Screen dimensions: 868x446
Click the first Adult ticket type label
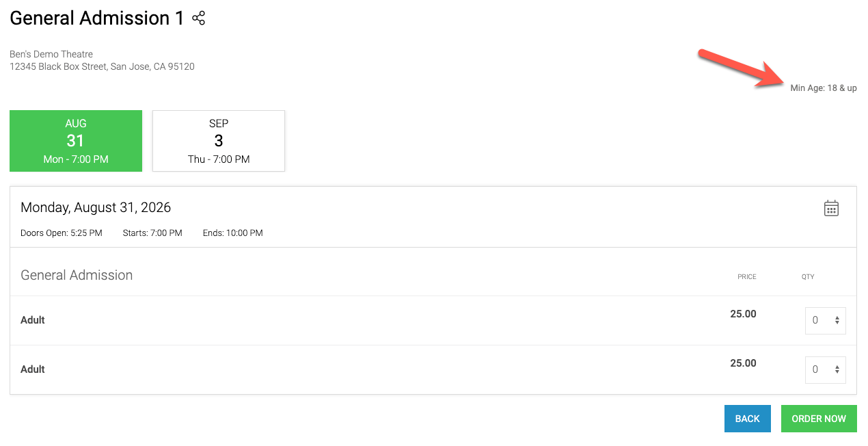tap(33, 320)
